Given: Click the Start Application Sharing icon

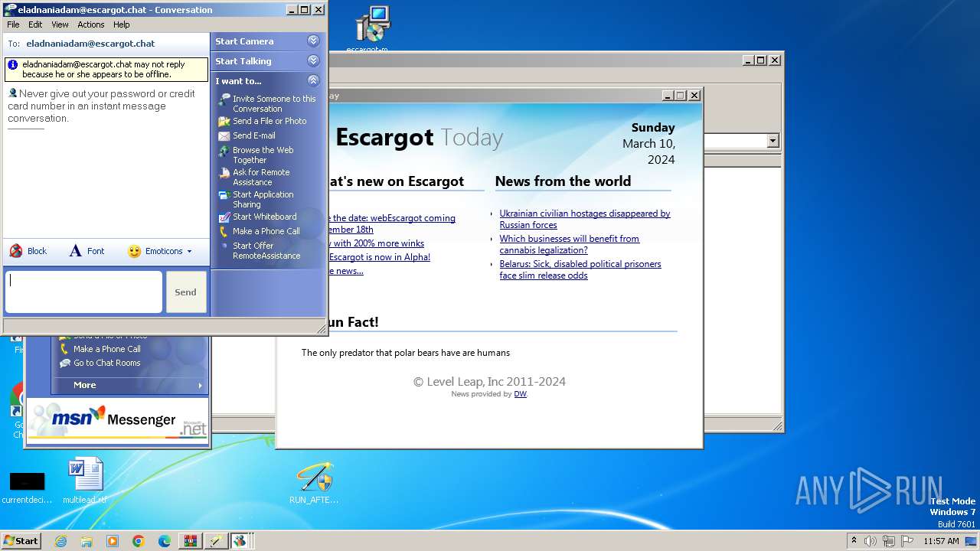Looking at the screenshot, I should (x=224, y=195).
